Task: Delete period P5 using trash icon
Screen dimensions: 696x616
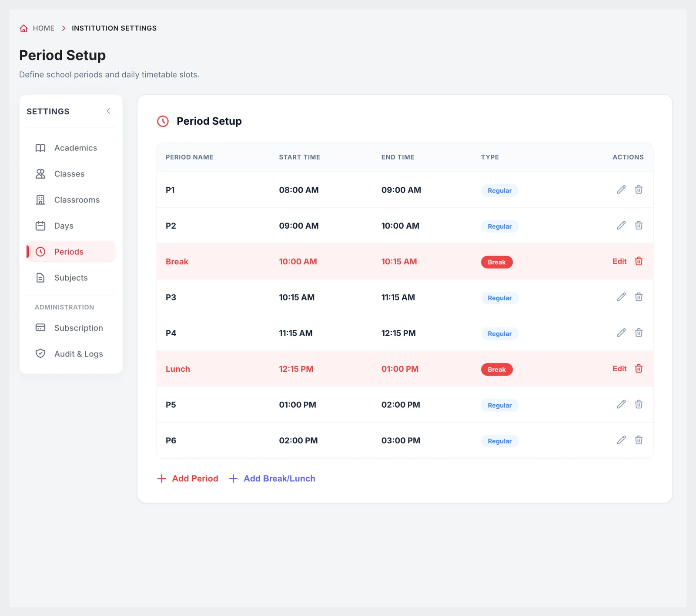Action: (x=639, y=404)
